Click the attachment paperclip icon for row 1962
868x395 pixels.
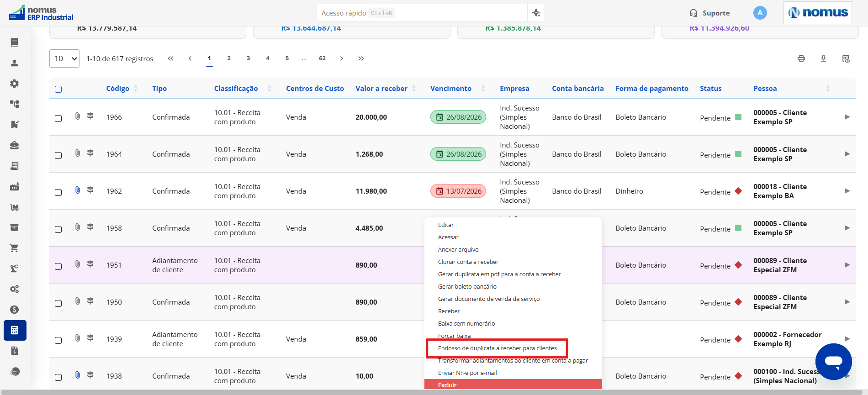pos(78,190)
